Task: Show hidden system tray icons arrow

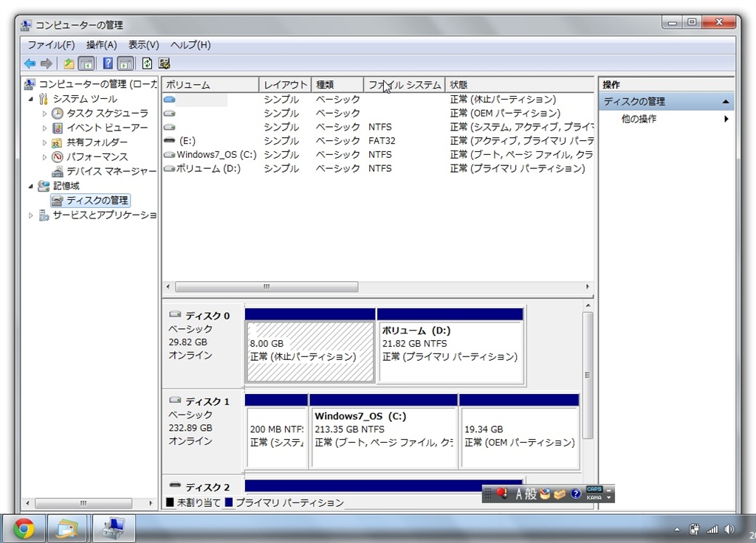Action: coord(677,530)
